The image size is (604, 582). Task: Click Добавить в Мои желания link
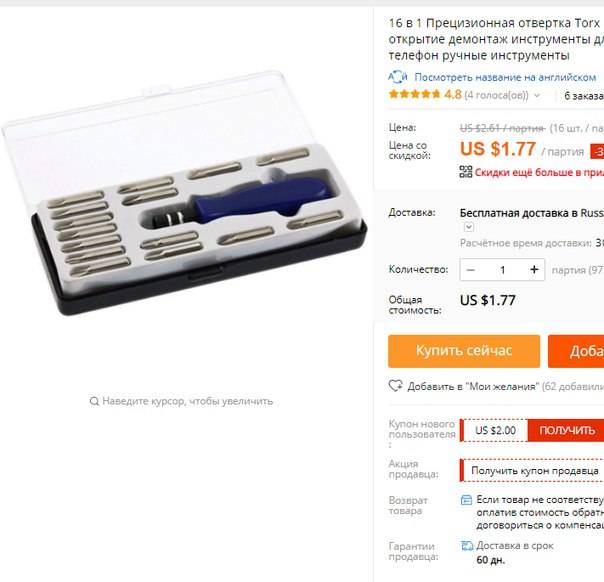point(471,386)
